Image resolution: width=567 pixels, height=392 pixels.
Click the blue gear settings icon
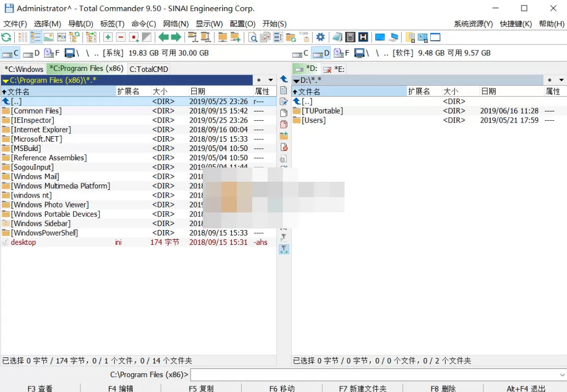click(x=320, y=37)
